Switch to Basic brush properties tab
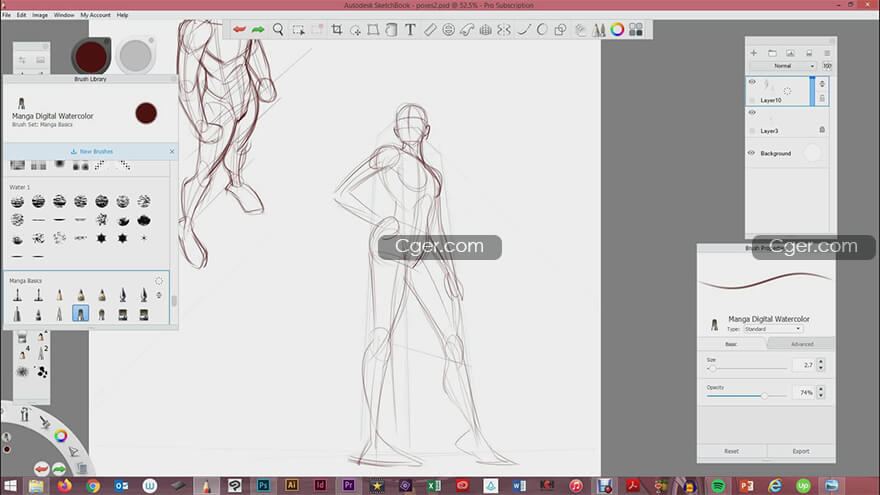Viewport: 880px width, 495px height. tap(731, 344)
